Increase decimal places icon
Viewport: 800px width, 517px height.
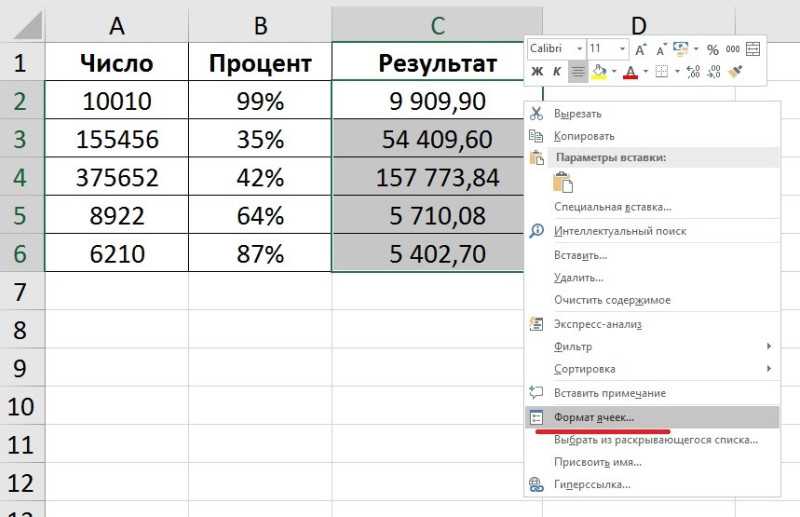tap(693, 71)
